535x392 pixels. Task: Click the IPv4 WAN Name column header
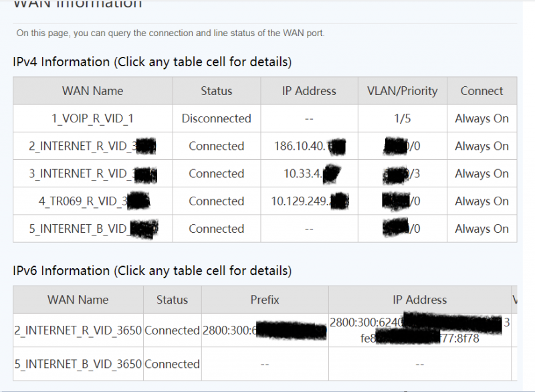coord(93,91)
